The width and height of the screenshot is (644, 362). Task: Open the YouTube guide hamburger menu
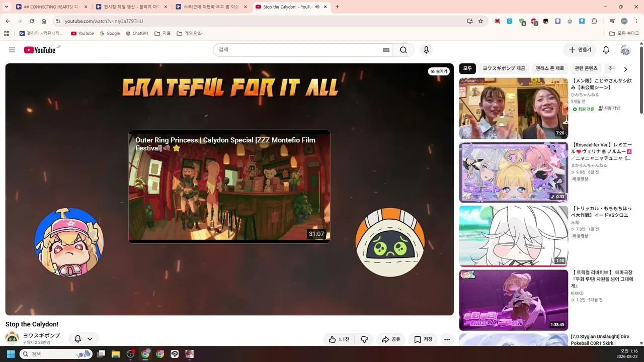12,50
